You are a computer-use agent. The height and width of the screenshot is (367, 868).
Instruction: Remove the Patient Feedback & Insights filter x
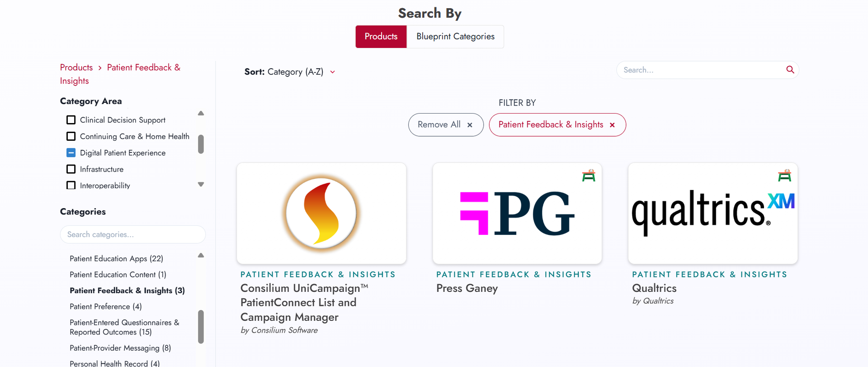(612, 125)
